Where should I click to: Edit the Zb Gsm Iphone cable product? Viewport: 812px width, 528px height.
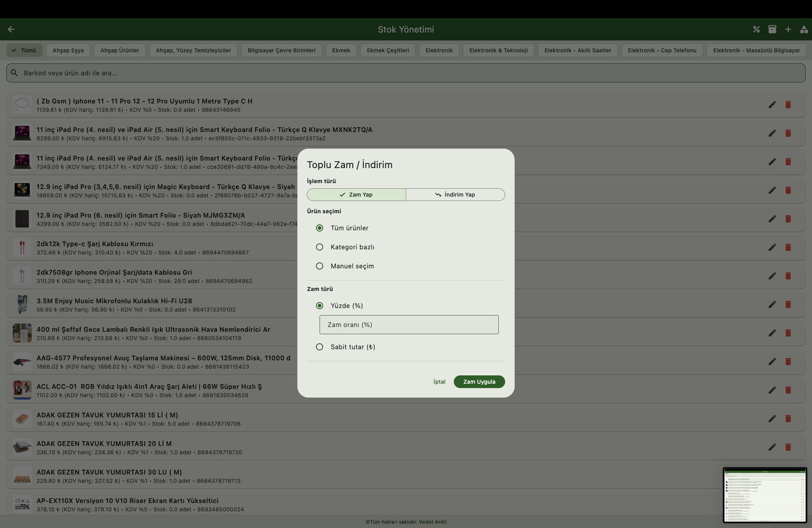tap(772, 105)
